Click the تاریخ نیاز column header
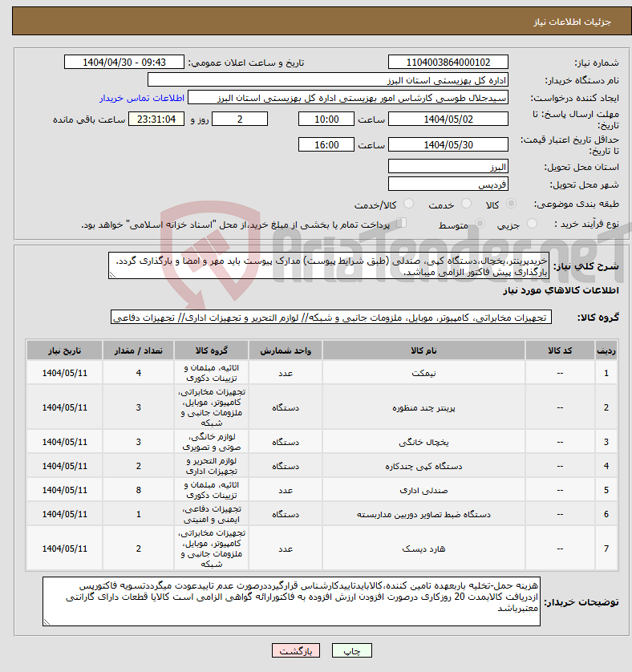 (x=64, y=350)
